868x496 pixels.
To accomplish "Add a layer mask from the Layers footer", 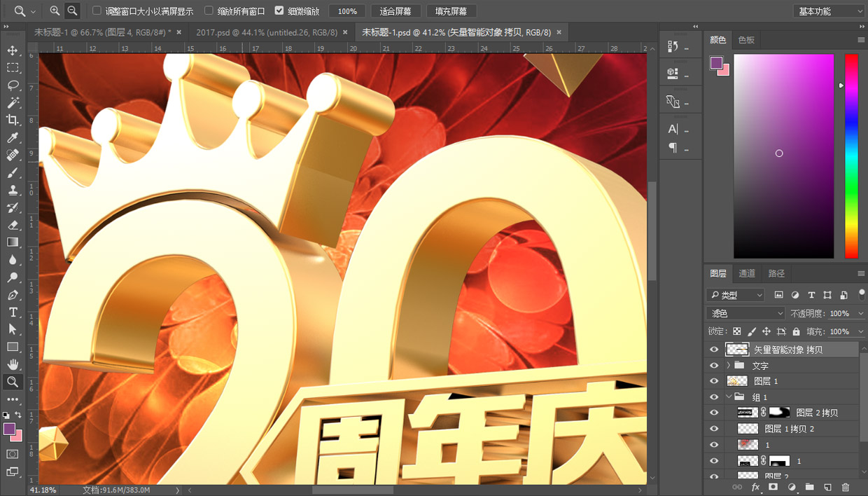I will (773, 487).
